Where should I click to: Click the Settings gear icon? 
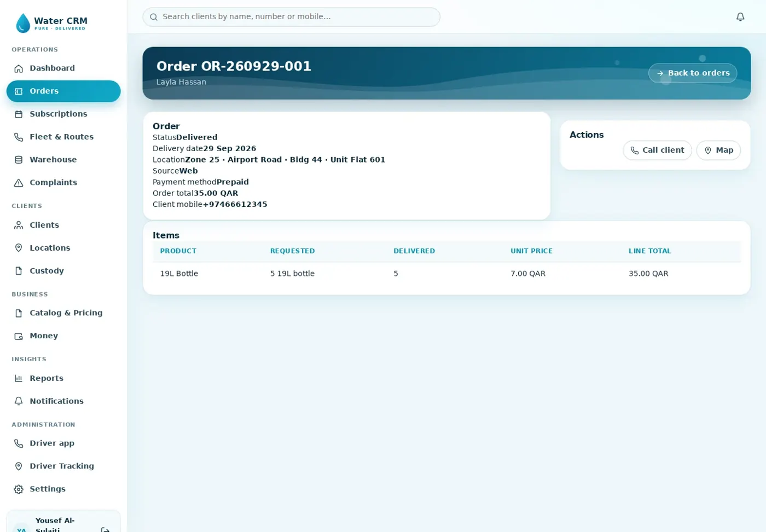[x=19, y=489]
